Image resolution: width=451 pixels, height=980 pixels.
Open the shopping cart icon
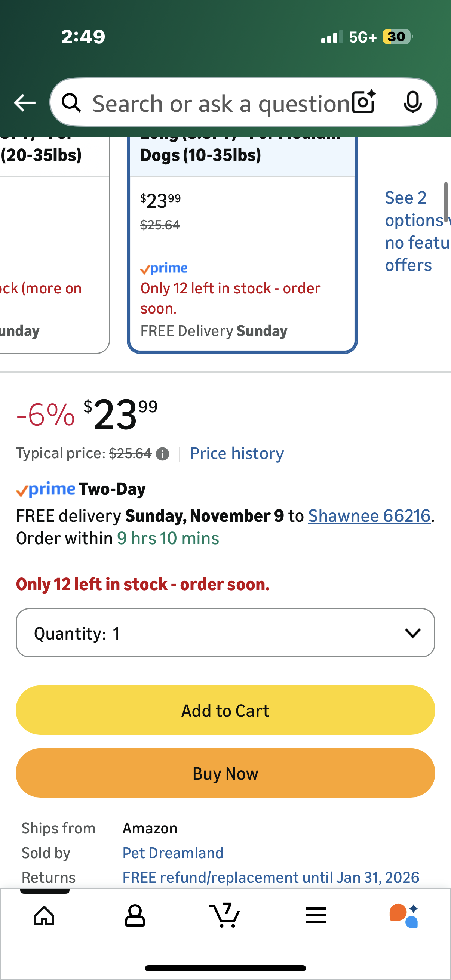coord(225,915)
